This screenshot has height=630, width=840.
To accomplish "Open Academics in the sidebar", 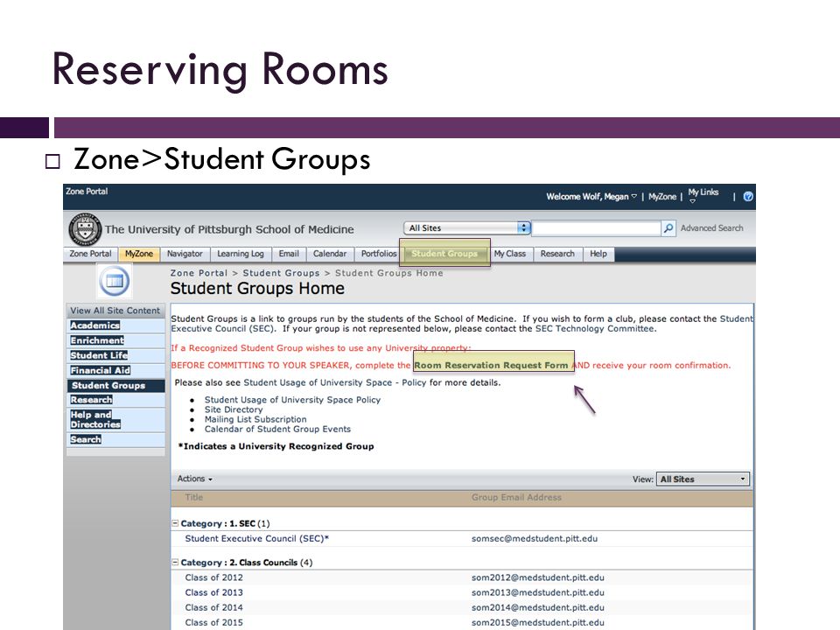I will point(94,325).
